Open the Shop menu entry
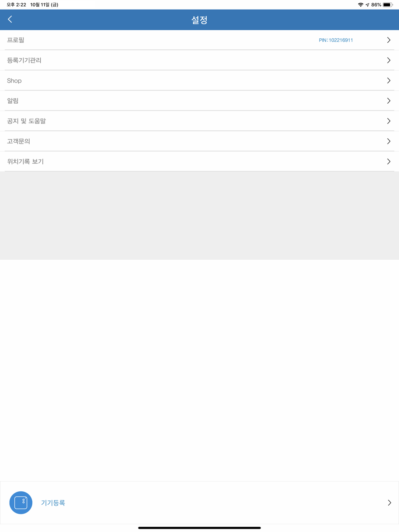Viewport: 399px width, 532px height. (199, 81)
